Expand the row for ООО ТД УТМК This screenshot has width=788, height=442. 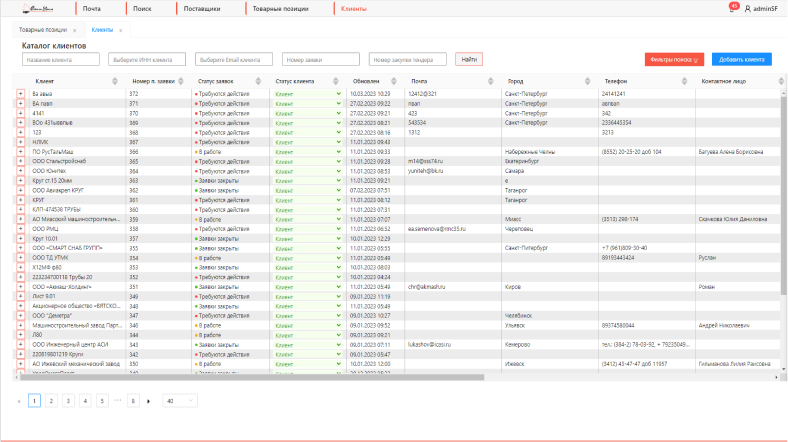(x=21, y=258)
